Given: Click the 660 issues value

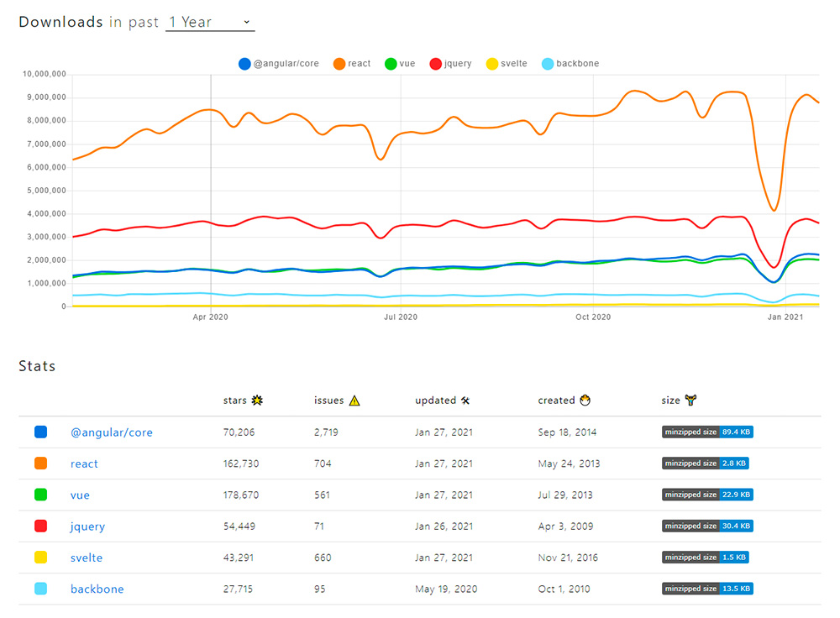Looking at the screenshot, I should coord(323,558).
